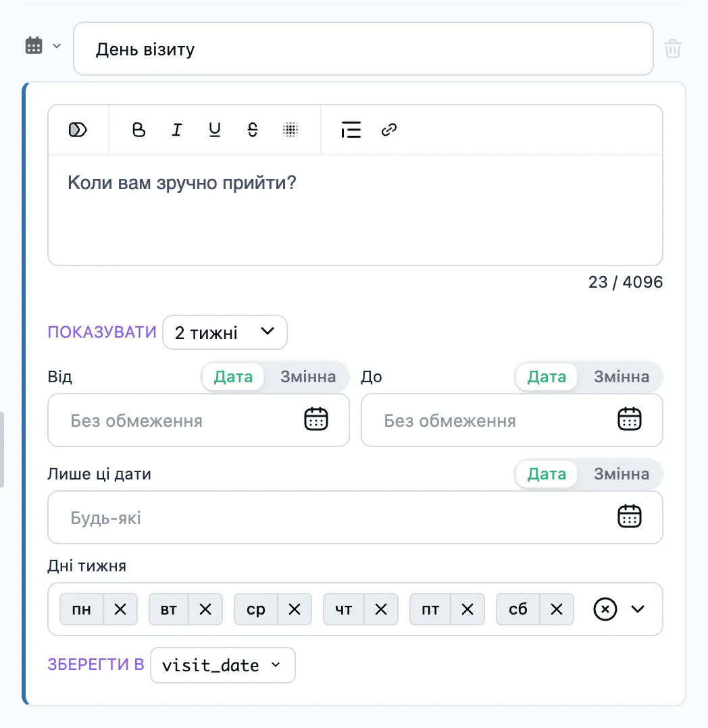Screen dimensions: 708x728
Task: Click the День візиту title field
Action: tap(363, 49)
